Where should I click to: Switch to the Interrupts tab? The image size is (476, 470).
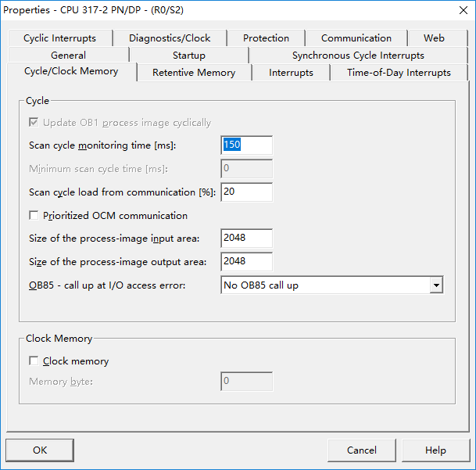pos(291,73)
